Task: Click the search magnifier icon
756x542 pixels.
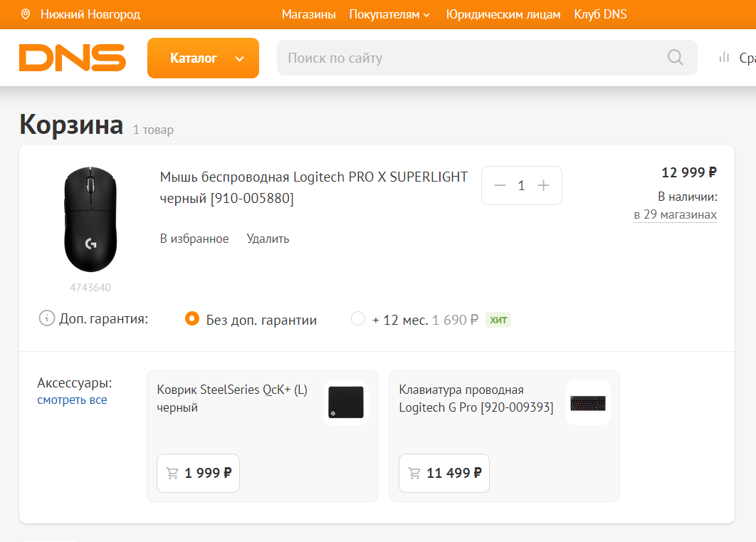Action: pyautogui.click(x=675, y=58)
